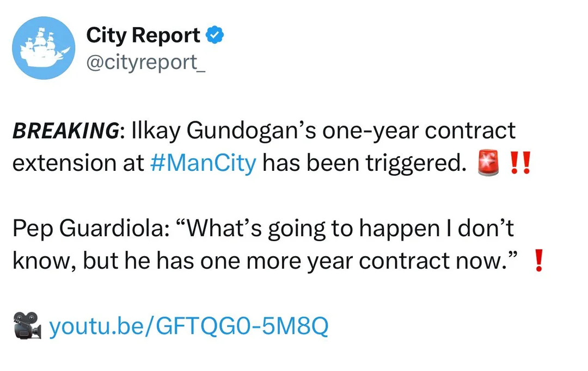The height and width of the screenshot is (371, 588).
Task: Open the City Report display name
Action: 143,35
